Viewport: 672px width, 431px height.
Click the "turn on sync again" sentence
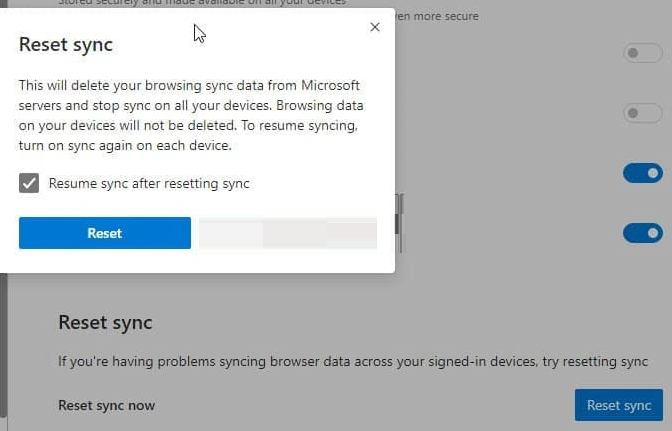point(125,145)
